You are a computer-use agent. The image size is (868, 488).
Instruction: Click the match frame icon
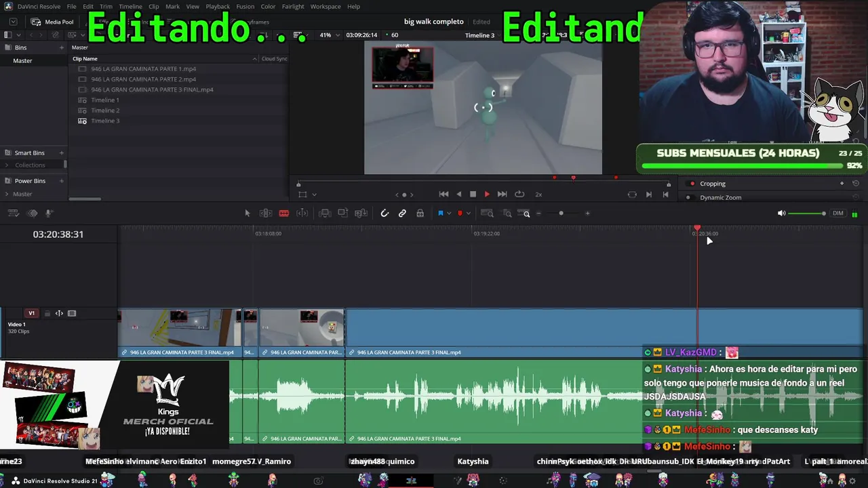click(632, 195)
